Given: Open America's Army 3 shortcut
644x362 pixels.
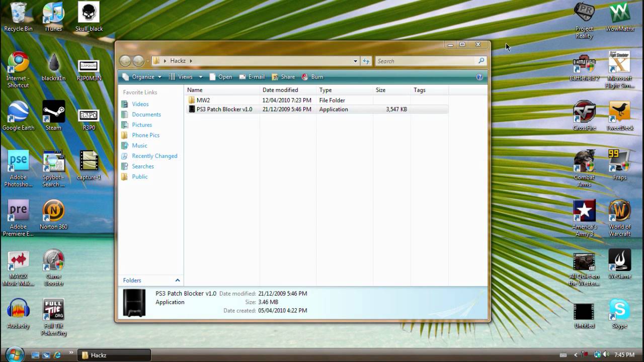Looking at the screenshot, I should click(x=584, y=218).
